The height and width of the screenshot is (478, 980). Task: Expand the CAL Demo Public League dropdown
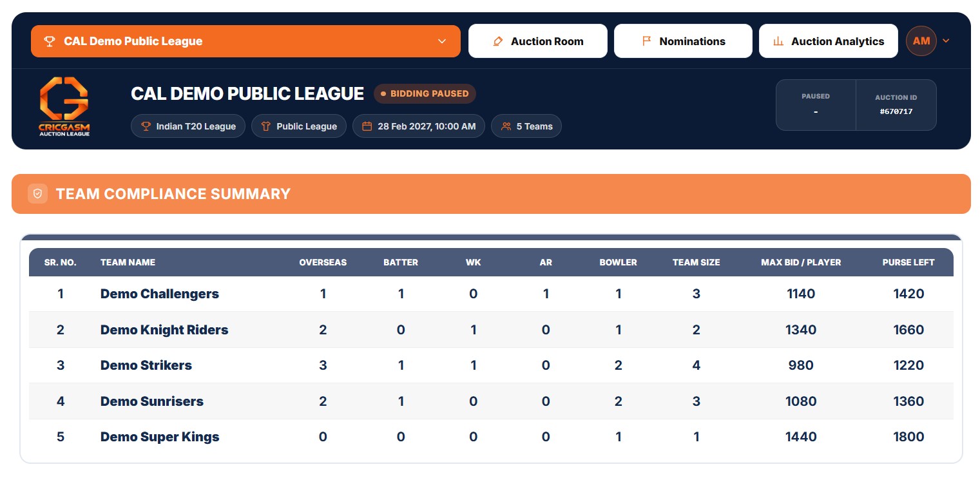[245, 41]
